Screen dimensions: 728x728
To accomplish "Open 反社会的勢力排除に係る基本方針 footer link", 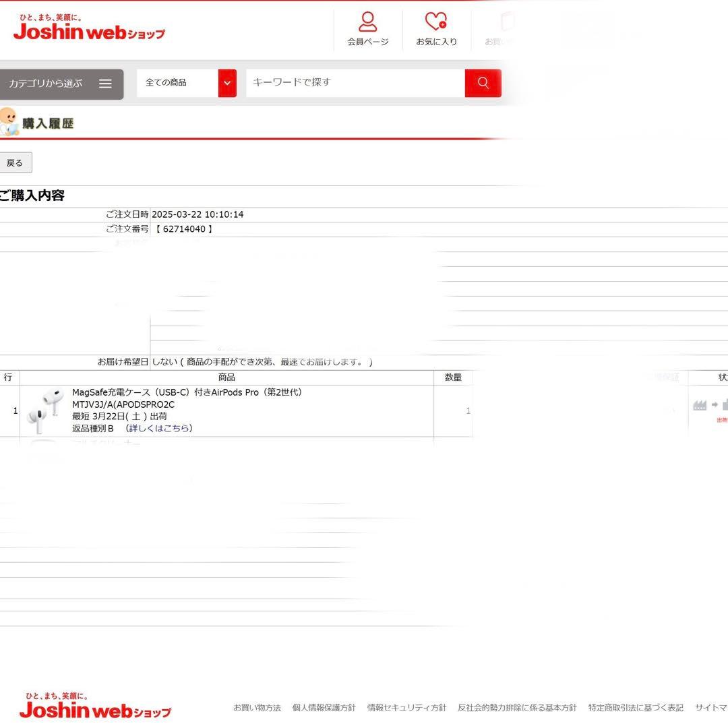I will pos(517,708).
